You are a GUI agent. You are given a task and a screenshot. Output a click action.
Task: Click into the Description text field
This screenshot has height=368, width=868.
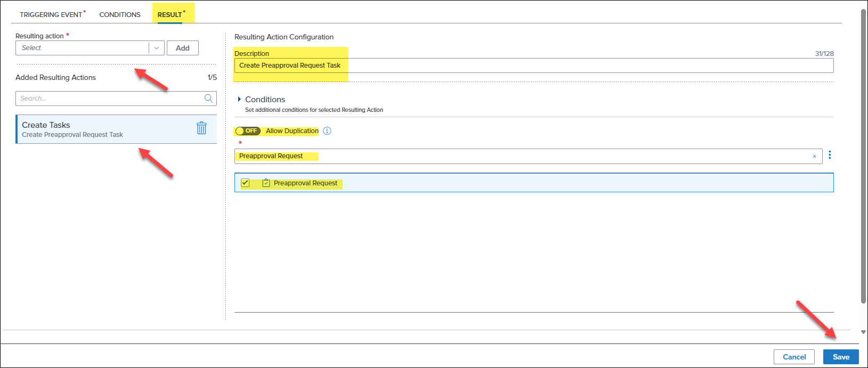533,66
